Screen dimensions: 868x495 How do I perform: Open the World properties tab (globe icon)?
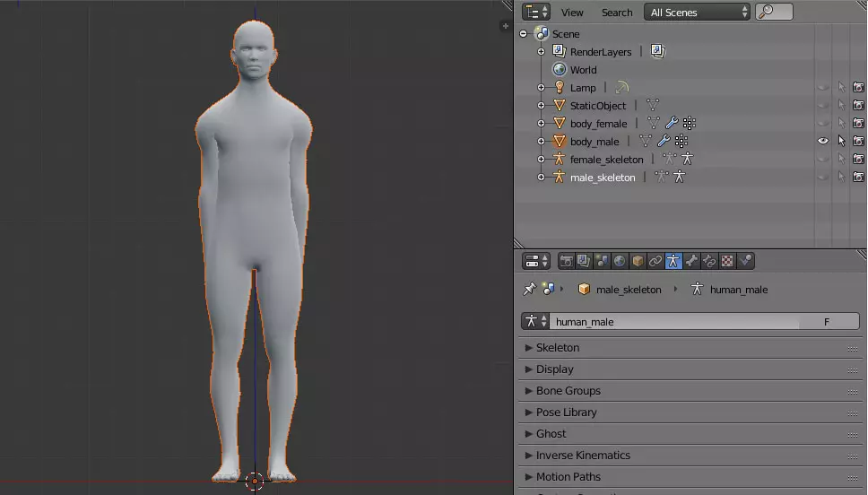pyautogui.click(x=620, y=261)
